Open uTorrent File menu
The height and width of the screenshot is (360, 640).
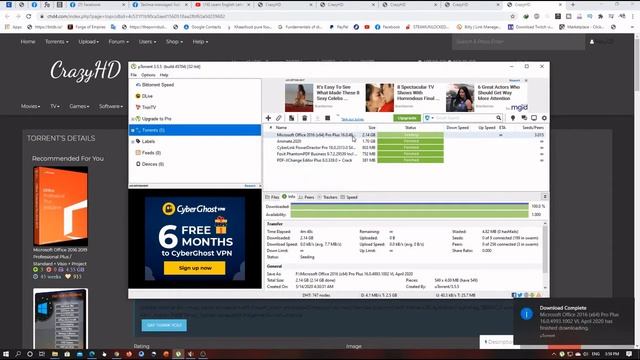[x=133, y=75]
